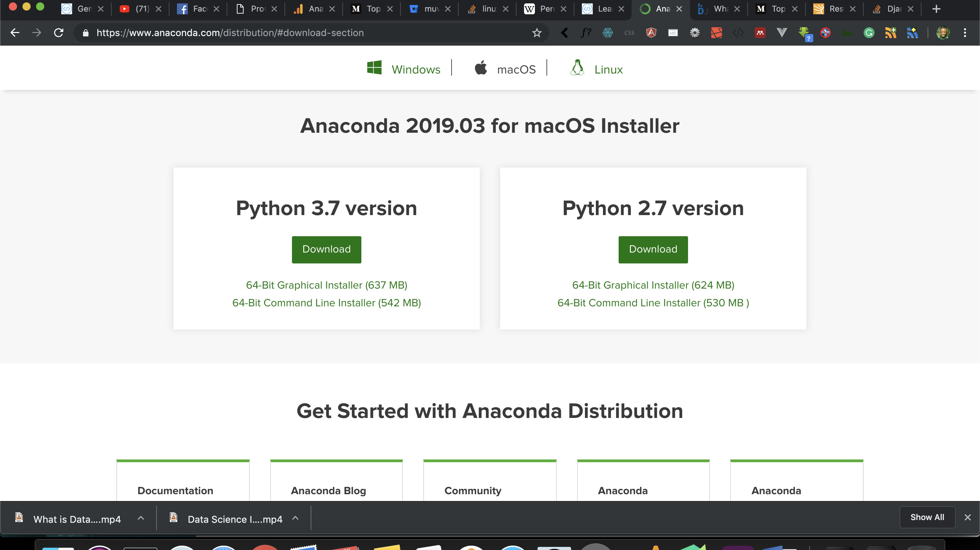Open the blue spider web extension
Image resolution: width=980 pixels, height=550 pixels.
(607, 33)
